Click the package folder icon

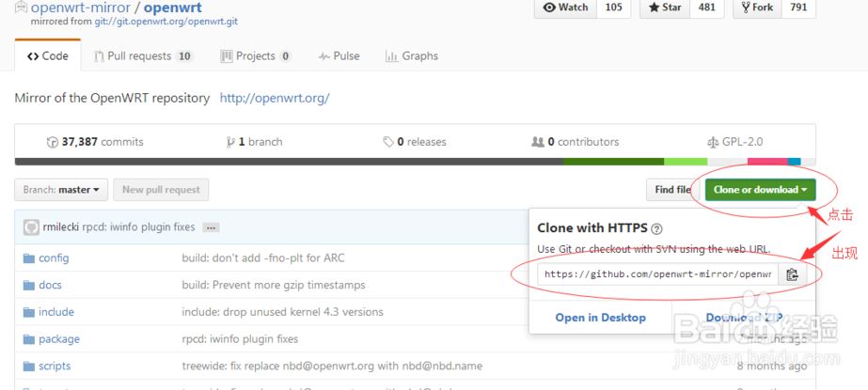click(x=28, y=339)
